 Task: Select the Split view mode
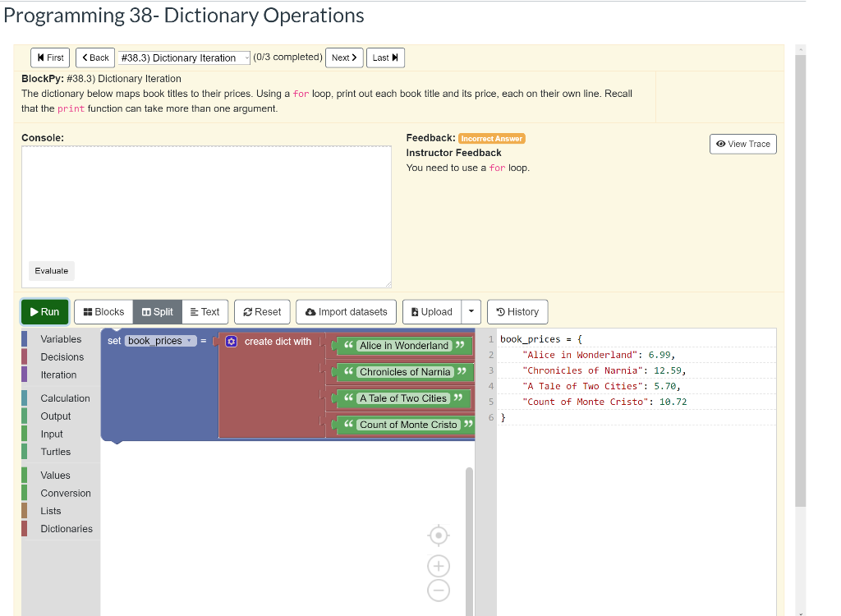tap(157, 311)
